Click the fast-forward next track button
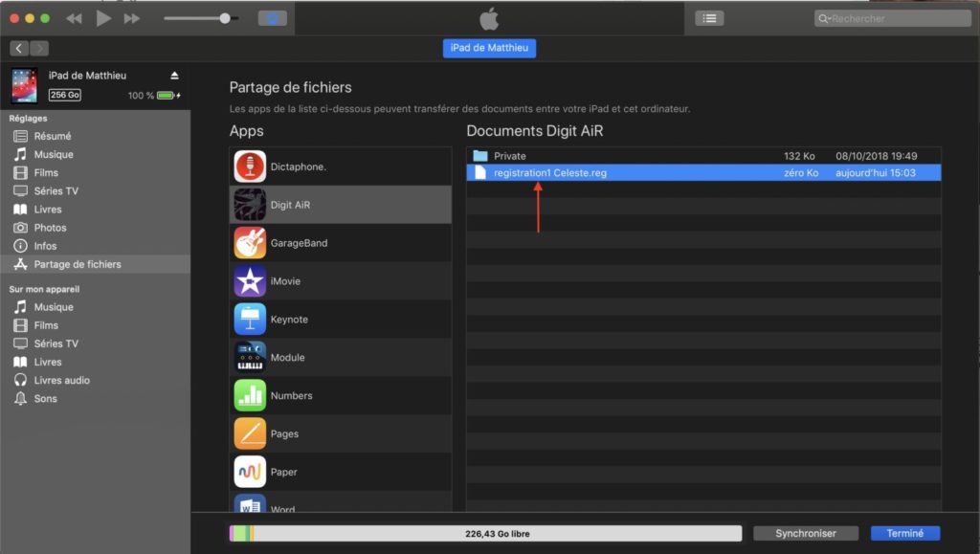Screen dimensions: 980x554 tap(132, 18)
